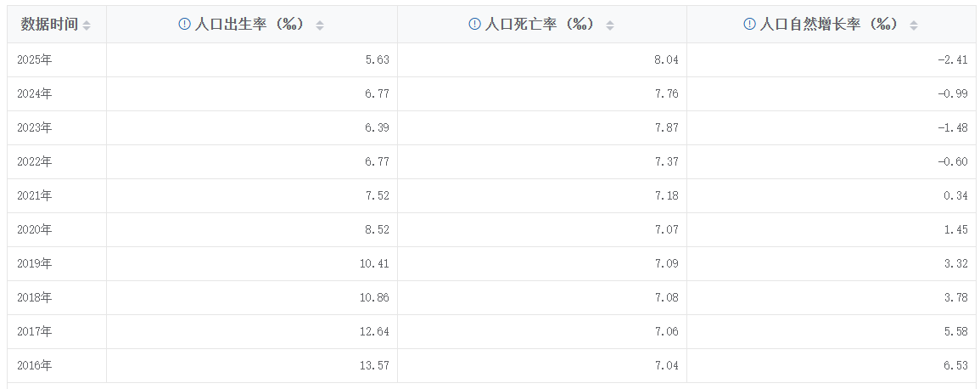Select the 2023年 row label
Screen dimensions: 980x389
[35, 127]
